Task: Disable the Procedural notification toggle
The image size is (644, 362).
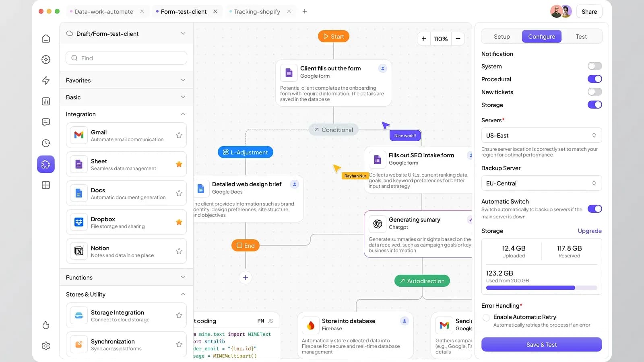Action: (x=595, y=79)
